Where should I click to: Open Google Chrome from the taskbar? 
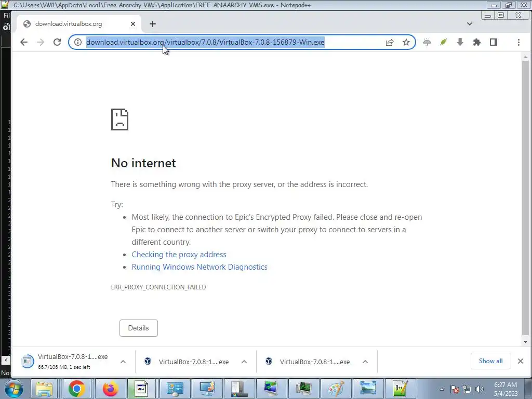[x=77, y=389]
